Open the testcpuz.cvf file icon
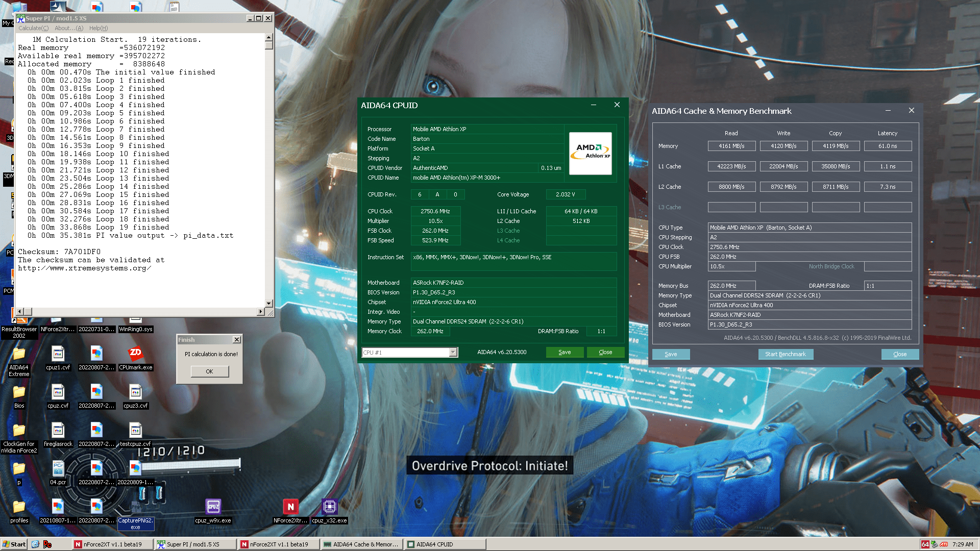Image resolution: width=980 pixels, height=551 pixels. pyautogui.click(x=135, y=435)
